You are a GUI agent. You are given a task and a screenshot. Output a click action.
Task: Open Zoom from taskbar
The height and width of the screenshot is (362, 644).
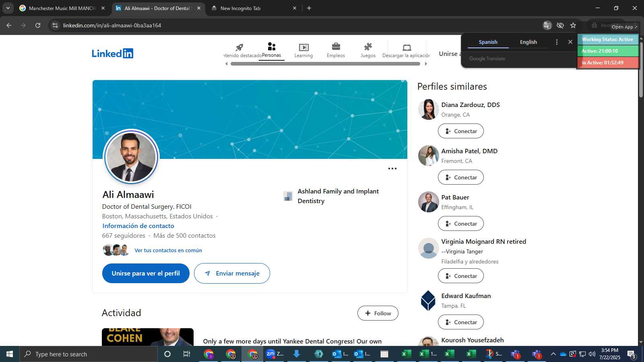pos(275,354)
